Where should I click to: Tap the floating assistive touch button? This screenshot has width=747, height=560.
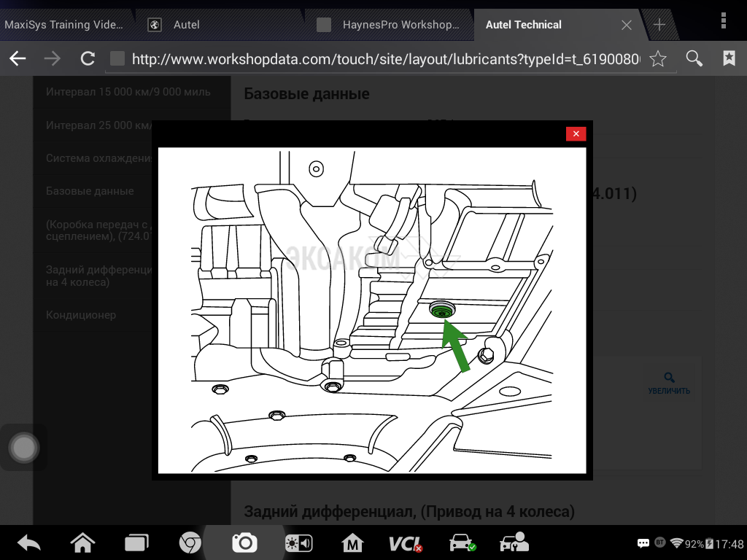pyautogui.click(x=24, y=448)
